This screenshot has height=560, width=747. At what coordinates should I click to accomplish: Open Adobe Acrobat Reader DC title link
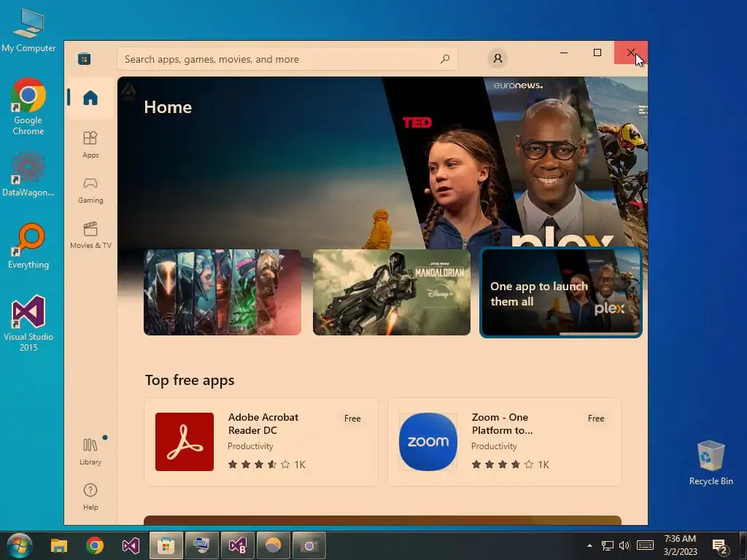click(x=263, y=424)
